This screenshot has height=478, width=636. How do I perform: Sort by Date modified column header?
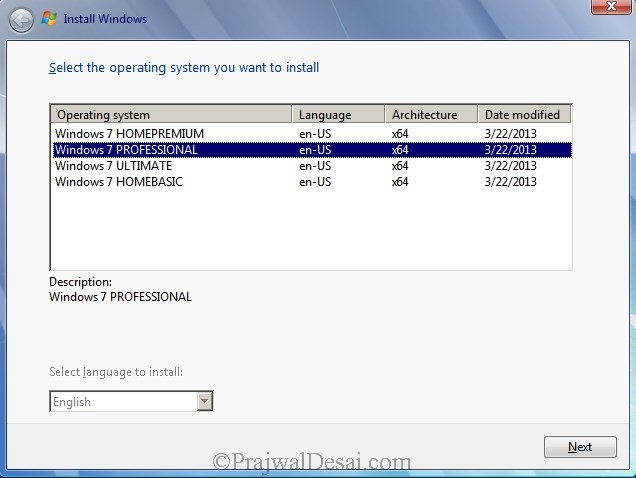(x=524, y=115)
